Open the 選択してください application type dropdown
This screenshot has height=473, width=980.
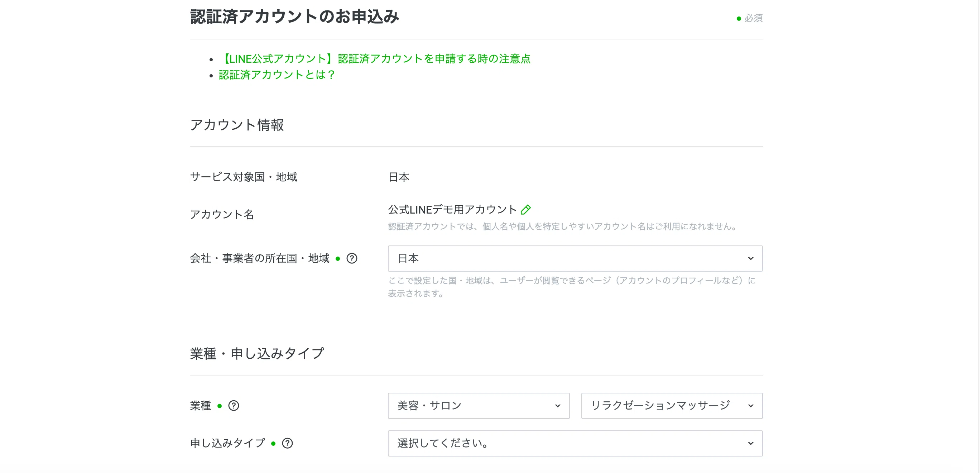pyautogui.click(x=575, y=443)
